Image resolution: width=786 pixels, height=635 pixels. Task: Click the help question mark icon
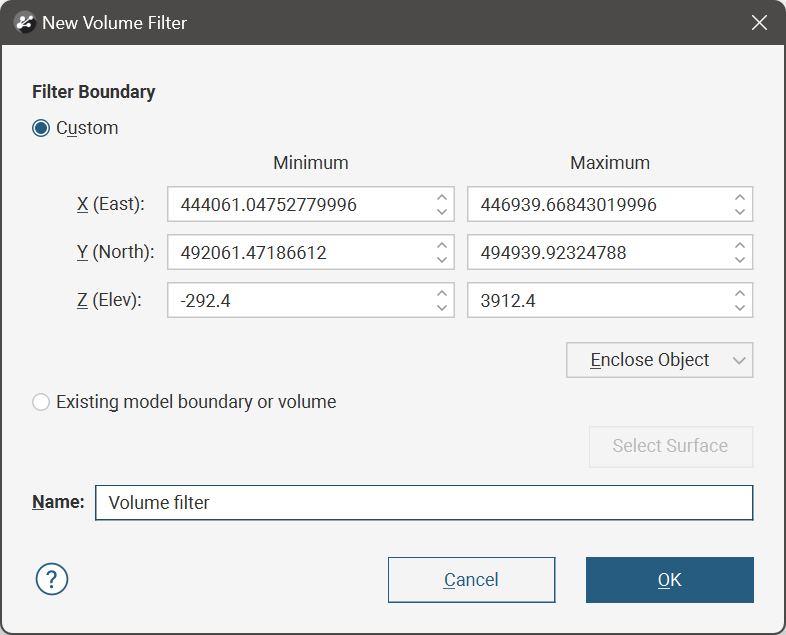52,579
